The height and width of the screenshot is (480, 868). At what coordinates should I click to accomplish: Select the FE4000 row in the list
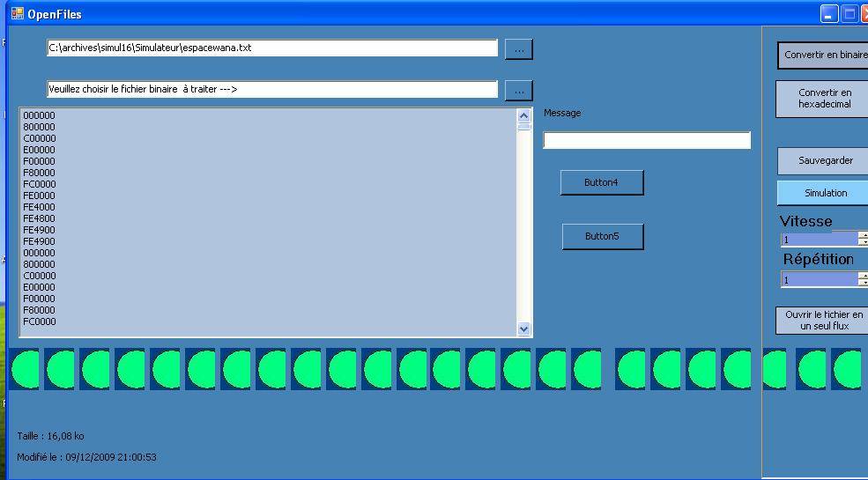[x=40, y=207]
